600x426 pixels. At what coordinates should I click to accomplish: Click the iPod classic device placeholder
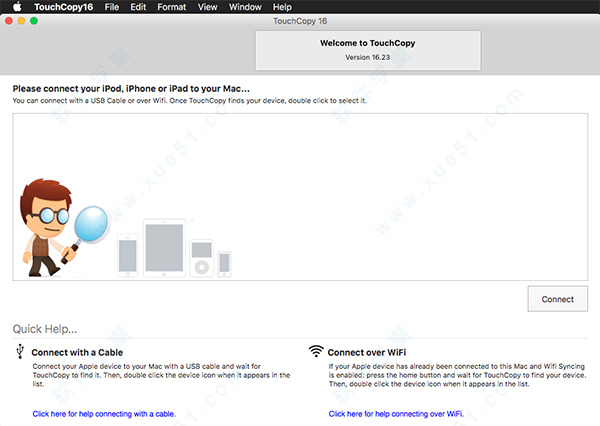coord(202,258)
